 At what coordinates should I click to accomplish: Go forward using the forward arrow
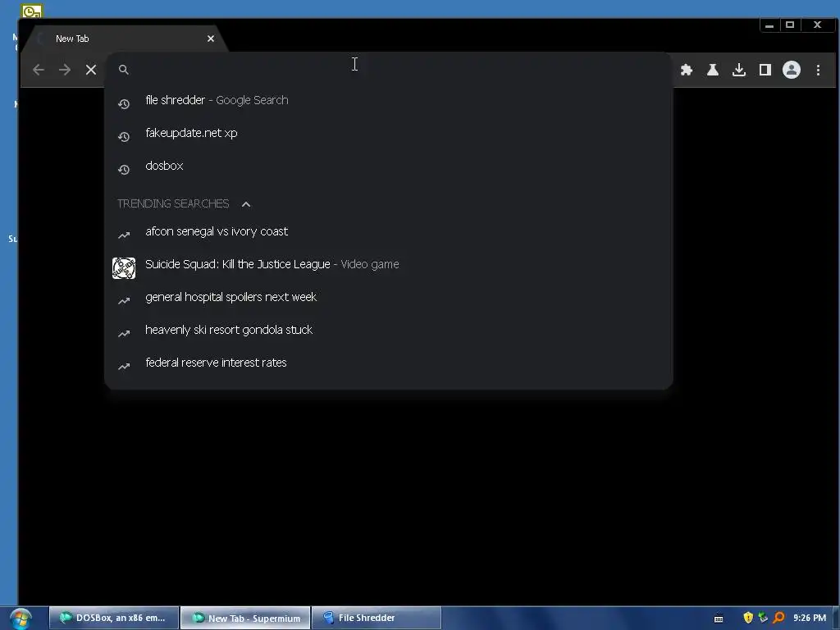click(x=65, y=70)
